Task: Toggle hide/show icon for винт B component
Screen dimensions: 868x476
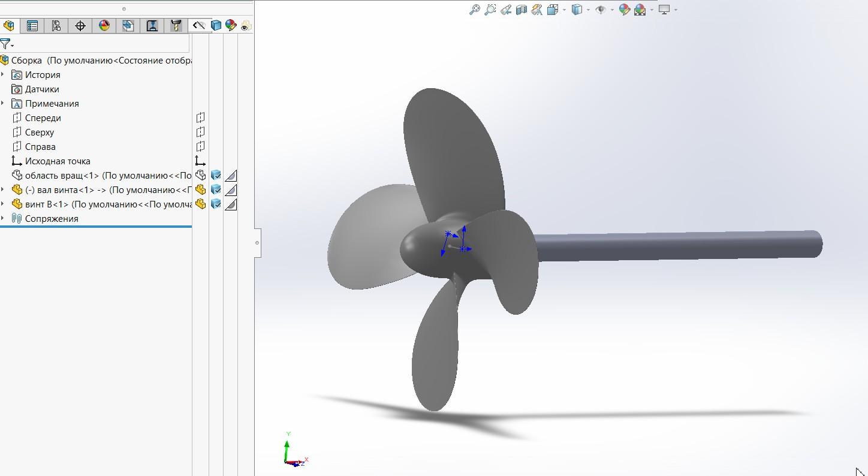Action: pos(200,204)
